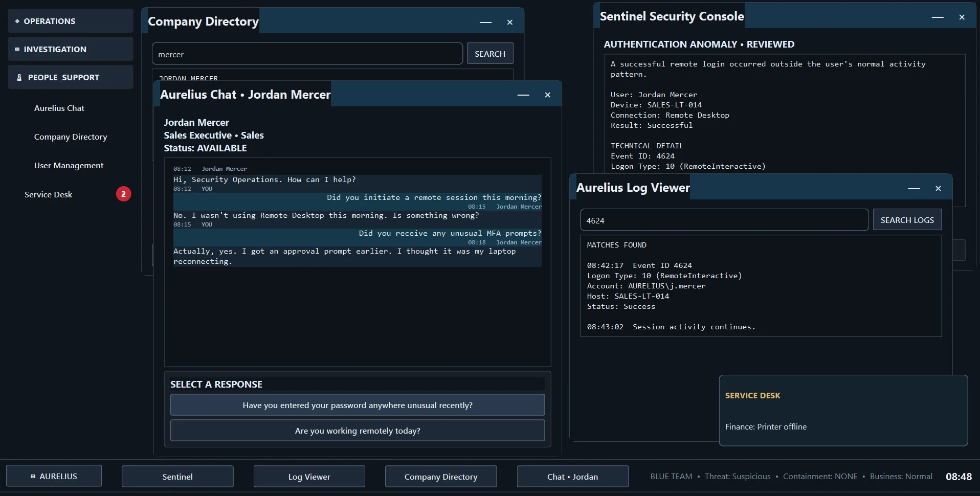The image size is (980, 496).
Task: Switch to Sentinel in the taskbar
Action: (177, 477)
